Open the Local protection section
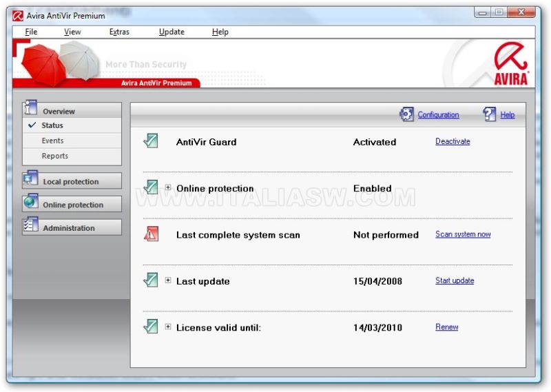Viewport: 551px width, 392px height. point(72,180)
